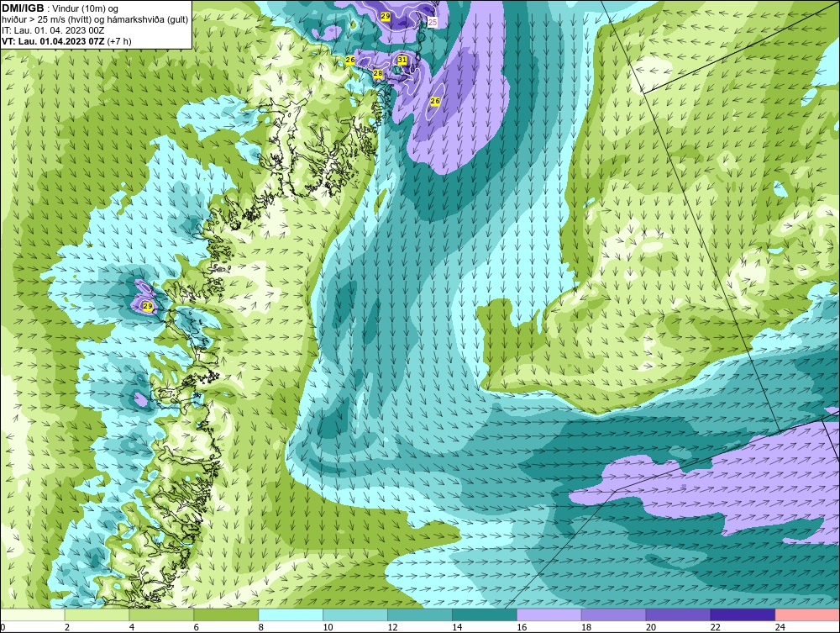Click the olive green 6–8 m/s legend swatch
The height and width of the screenshot is (633, 840).
pyautogui.click(x=226, y=615)
